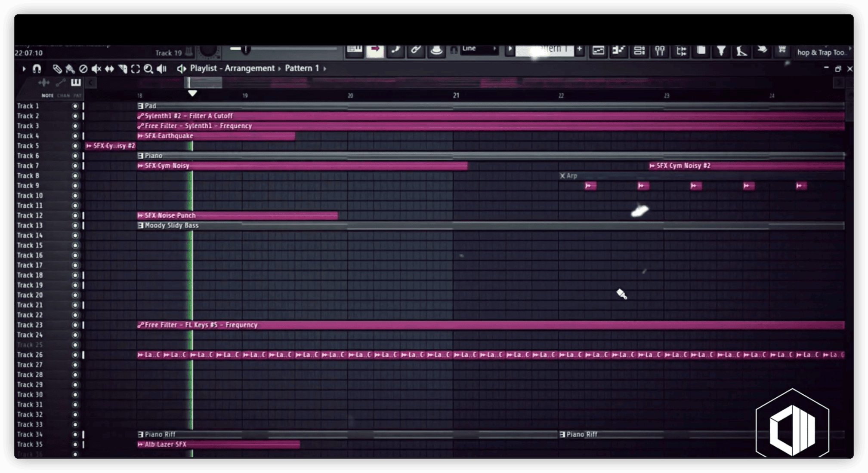Mute Track 35 with its circle switch
The image size is (868, 473).
75,445
